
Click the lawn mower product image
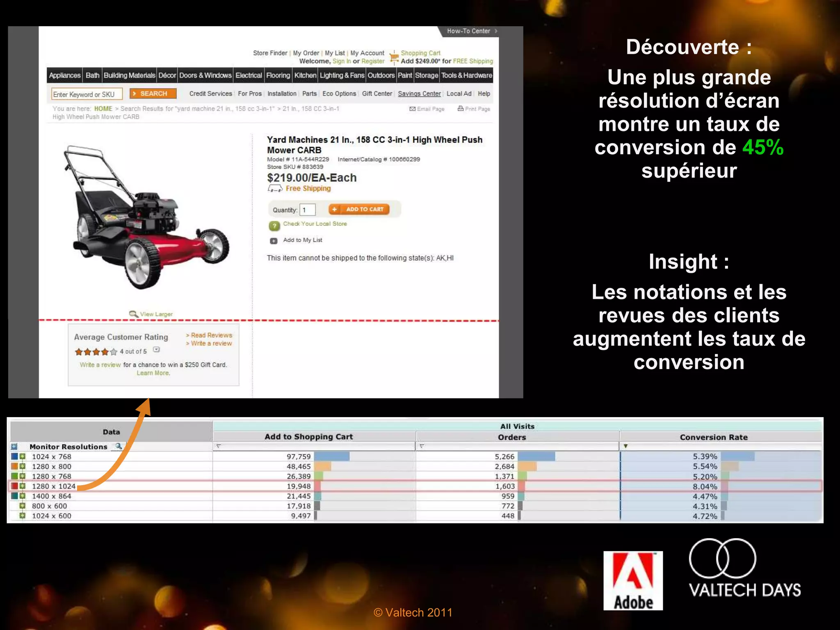click(x=146, y=217)
